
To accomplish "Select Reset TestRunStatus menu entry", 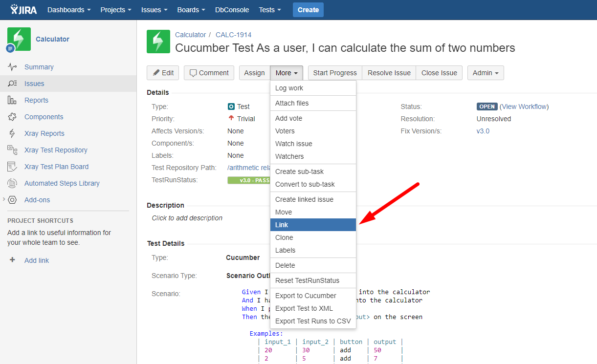I will pyautogui.click(x=313, y=280).
